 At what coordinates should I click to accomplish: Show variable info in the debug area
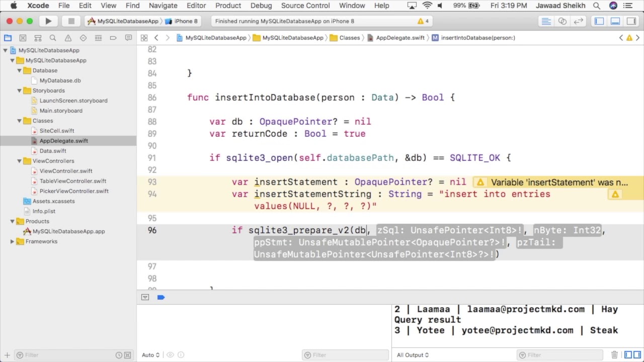(181, 355)
